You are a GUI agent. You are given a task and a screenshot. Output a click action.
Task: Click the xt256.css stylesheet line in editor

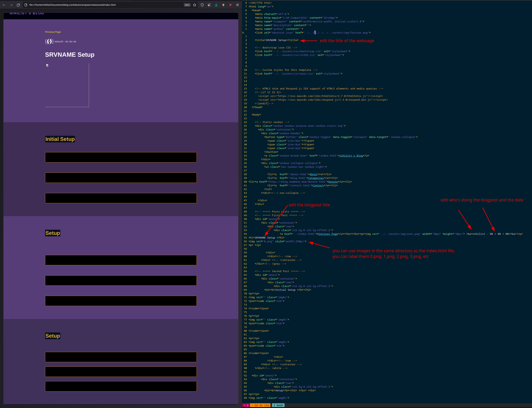(299, 55)
